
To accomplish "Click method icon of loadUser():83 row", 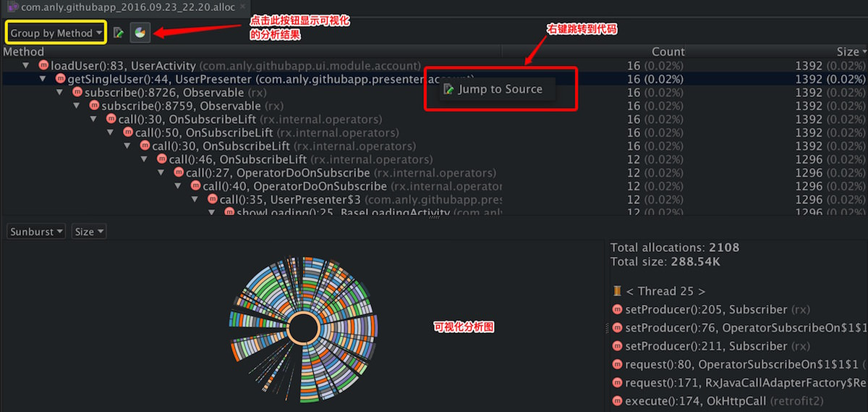I will tap(43, 65).
